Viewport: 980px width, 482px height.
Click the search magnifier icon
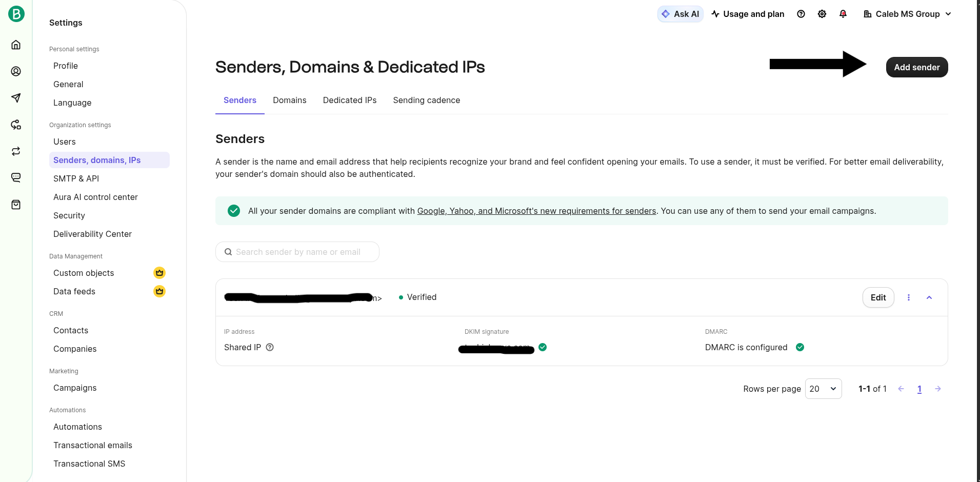click(x=228, y=252)
